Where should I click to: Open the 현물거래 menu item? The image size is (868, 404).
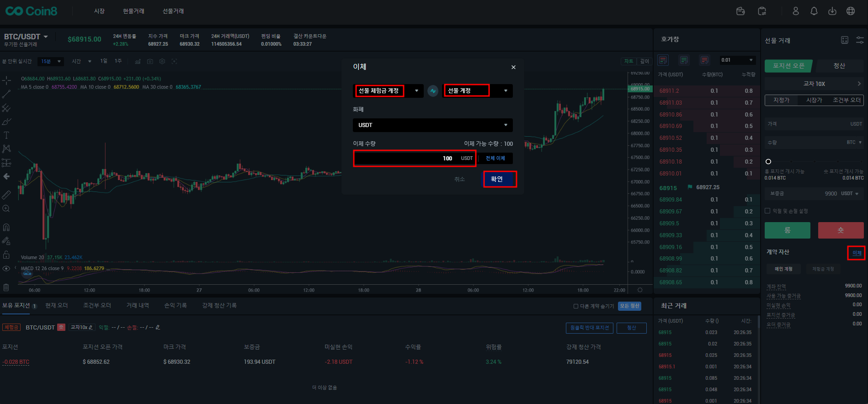coord(133,11)
